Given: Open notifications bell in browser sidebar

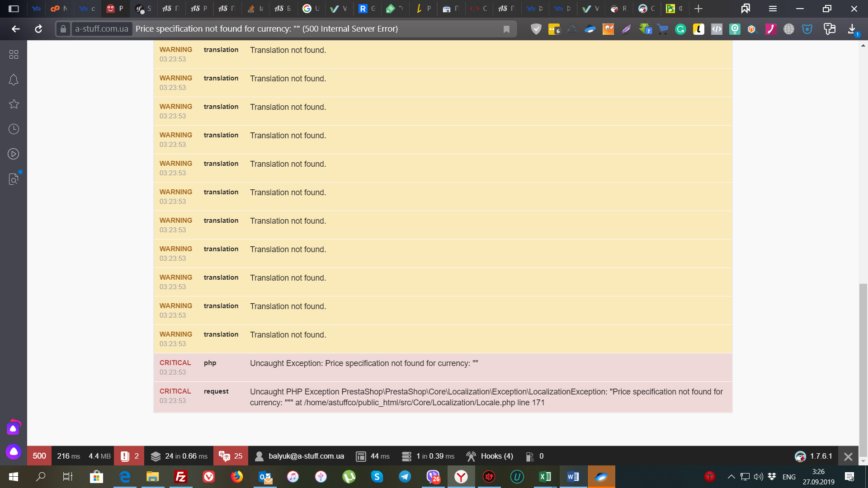Looking at the screenshot, I should tap(14, 80).
